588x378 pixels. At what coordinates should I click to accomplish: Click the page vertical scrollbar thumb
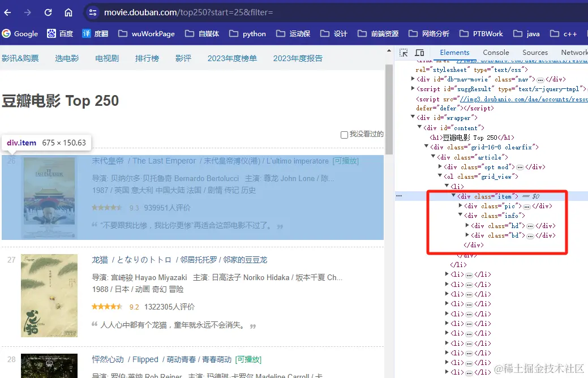point(389,109)
